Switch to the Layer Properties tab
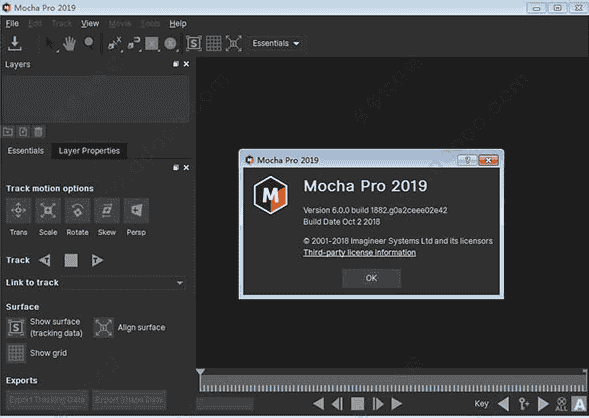 (89, 151)
